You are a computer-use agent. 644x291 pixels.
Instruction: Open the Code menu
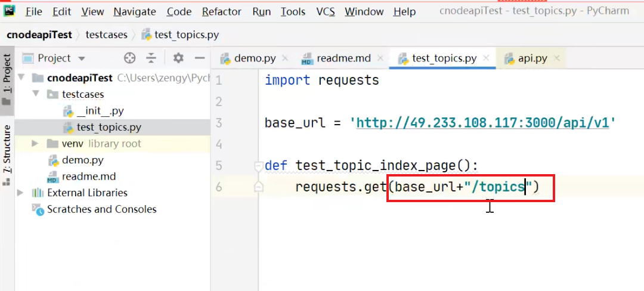coord(179,11)
